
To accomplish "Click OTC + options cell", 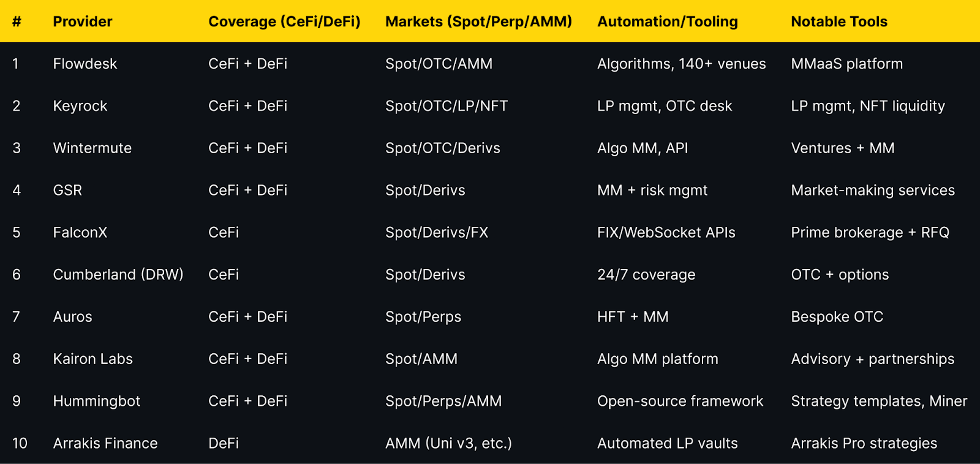I will (x=840, y=275).
